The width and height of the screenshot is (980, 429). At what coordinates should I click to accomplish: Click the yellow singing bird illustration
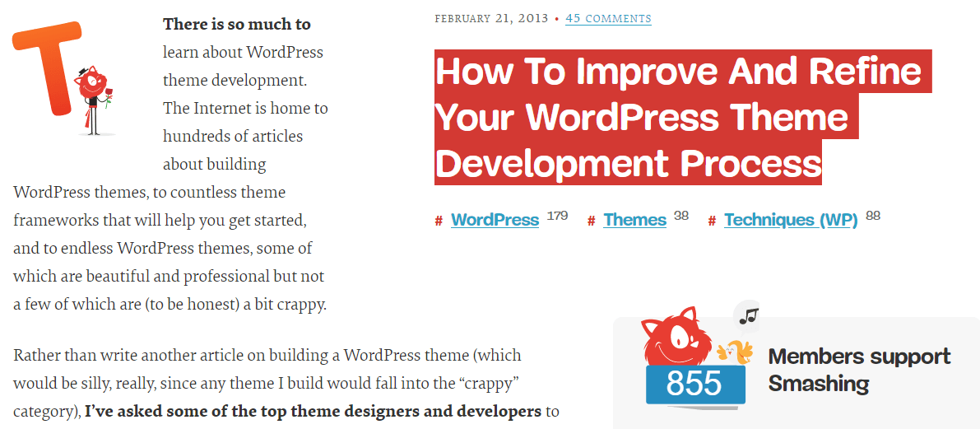[x=735, y=351]
